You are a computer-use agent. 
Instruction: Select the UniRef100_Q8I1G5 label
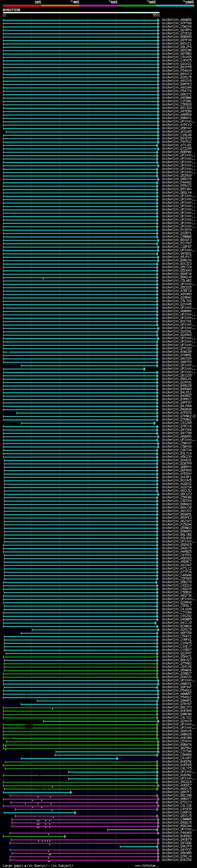point(177,375)
